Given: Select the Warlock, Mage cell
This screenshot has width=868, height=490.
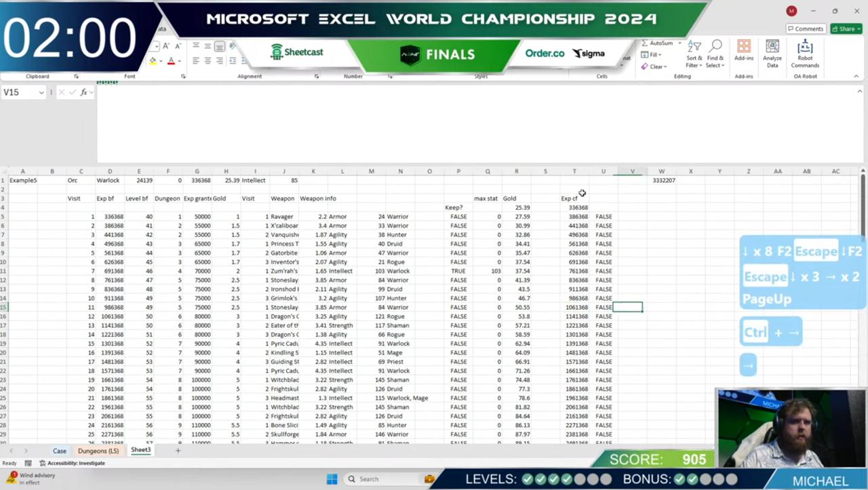Looking at the screenshot, I should click(x=408, y=398).
